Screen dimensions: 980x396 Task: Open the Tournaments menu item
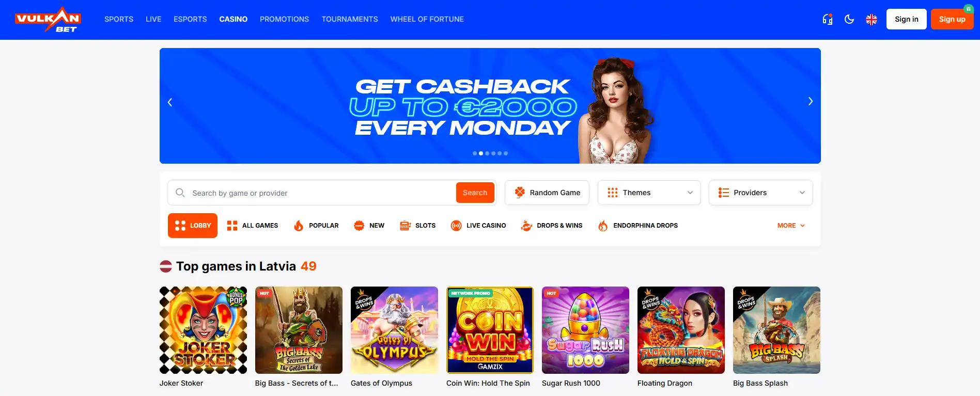point(350,19)
